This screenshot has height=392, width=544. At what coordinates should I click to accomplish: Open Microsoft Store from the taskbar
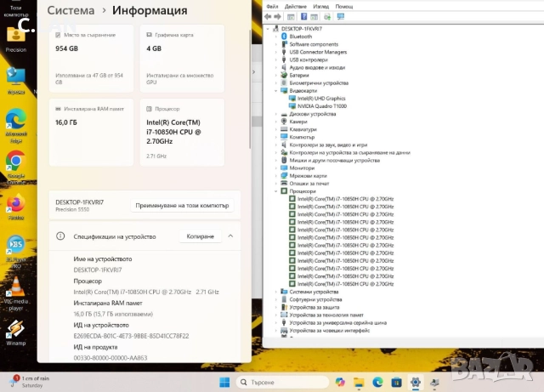pyautogui.click(x=397, y=382)
